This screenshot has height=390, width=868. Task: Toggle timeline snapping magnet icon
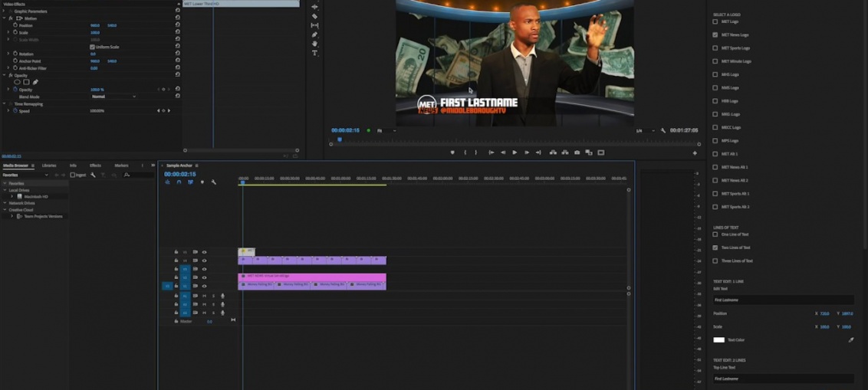pyautogui.click(x=179, y=182)
